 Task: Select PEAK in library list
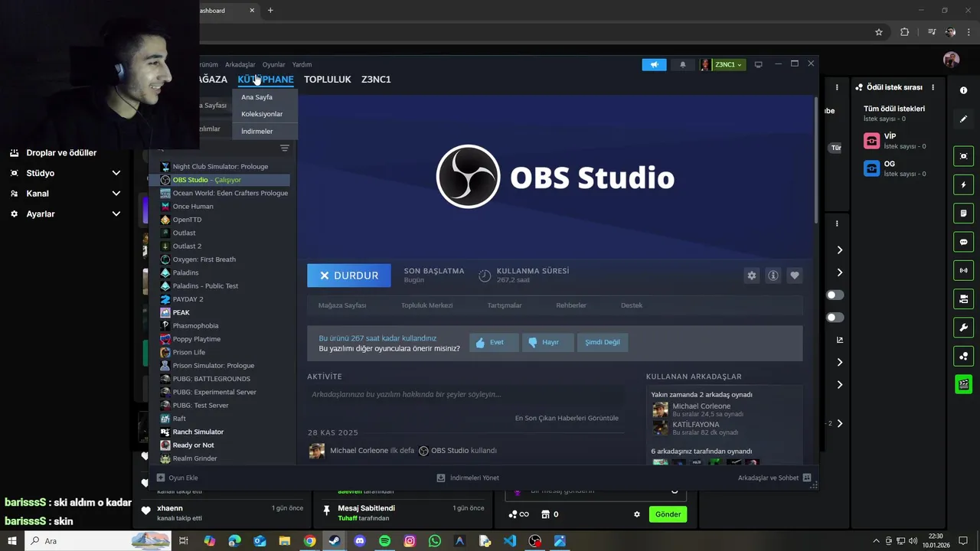click(181, 312)
